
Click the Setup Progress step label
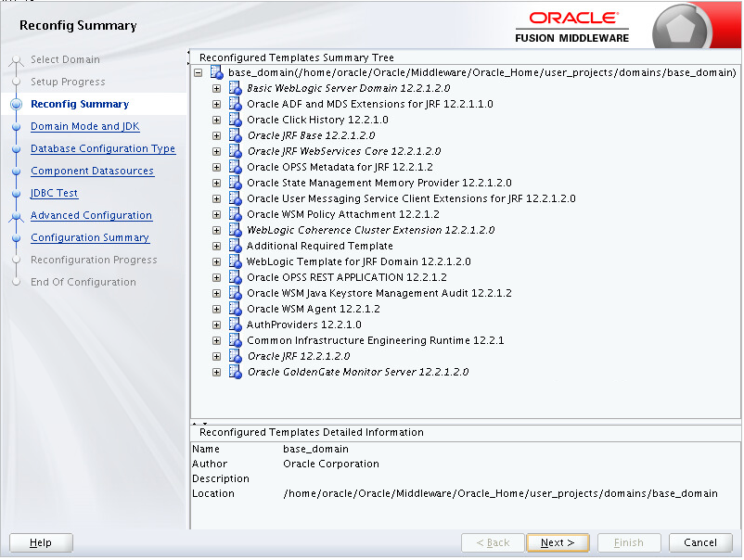pos(68,82)
